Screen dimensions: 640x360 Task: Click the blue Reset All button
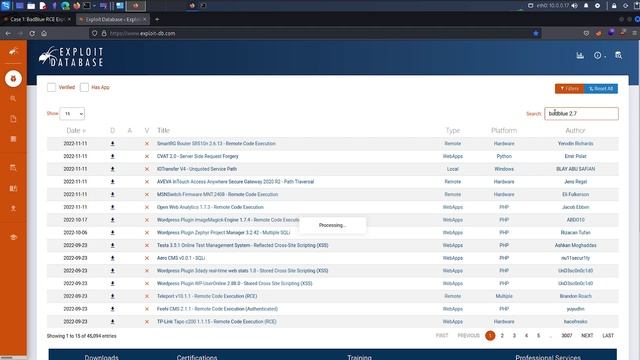point(601,89)
